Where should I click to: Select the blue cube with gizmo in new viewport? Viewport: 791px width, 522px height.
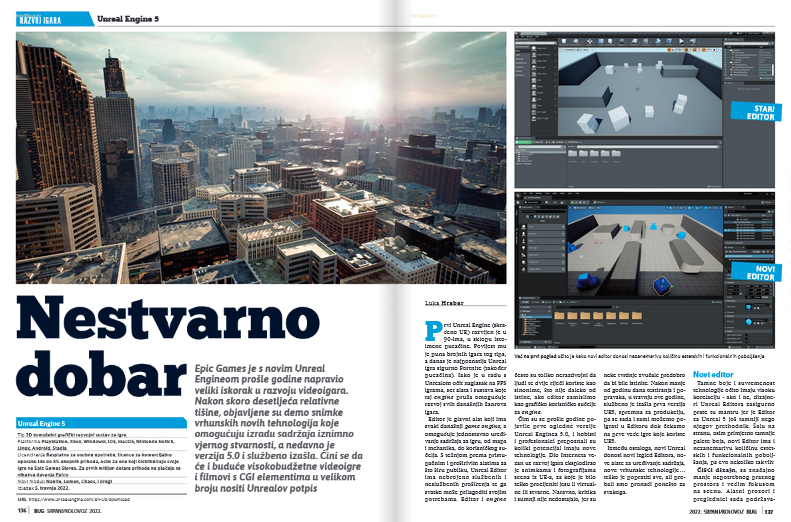pos(662,285)
